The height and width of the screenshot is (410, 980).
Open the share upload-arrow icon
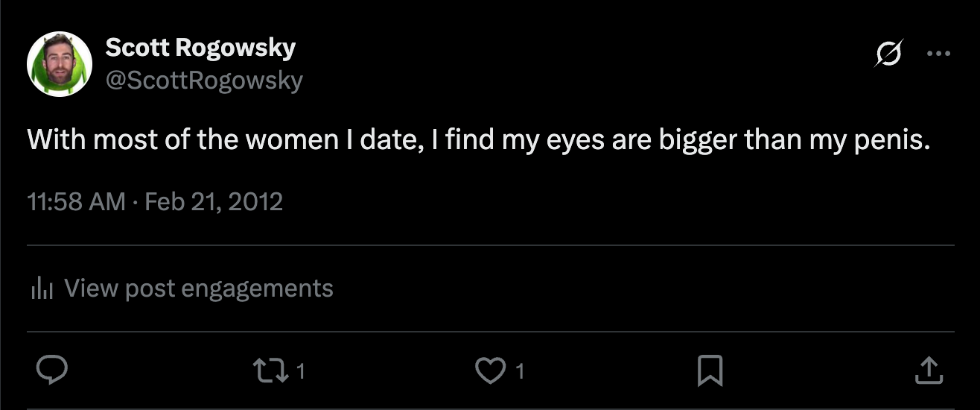point(929,370)
